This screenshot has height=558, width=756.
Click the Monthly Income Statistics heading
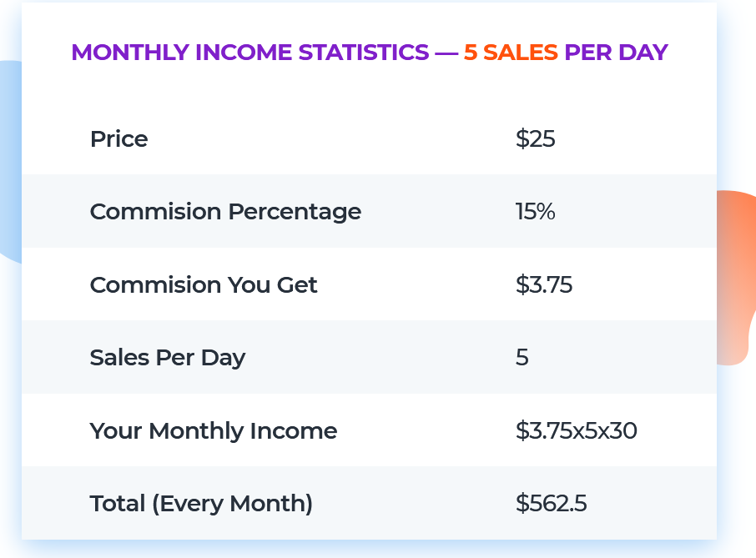(370, 53)
